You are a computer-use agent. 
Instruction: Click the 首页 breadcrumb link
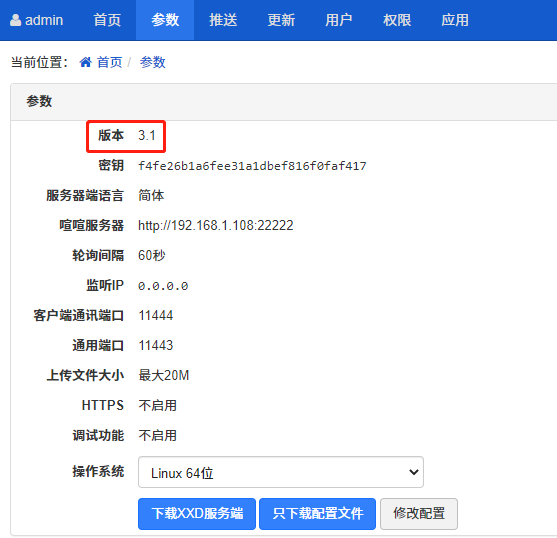(x=109, y=62)
